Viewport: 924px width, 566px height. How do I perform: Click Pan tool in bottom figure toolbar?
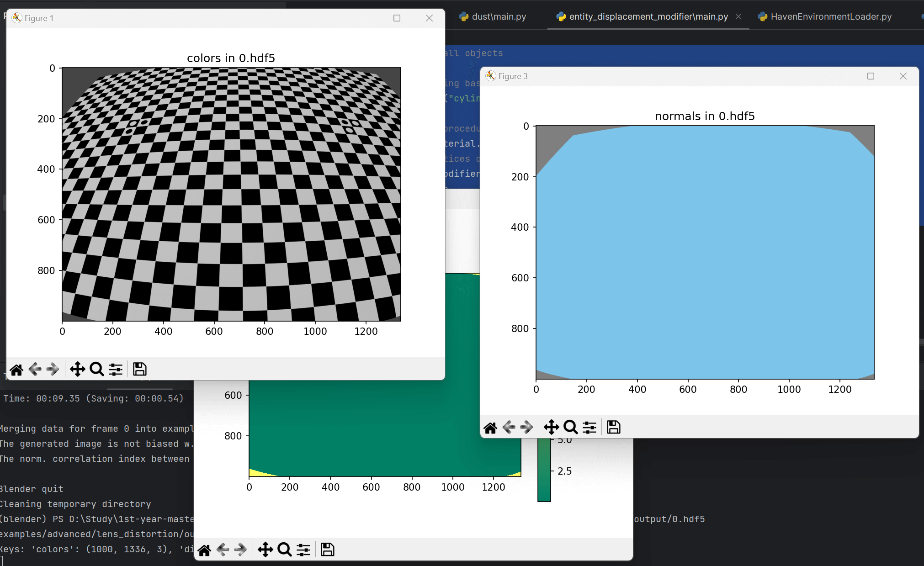point(265,550)
